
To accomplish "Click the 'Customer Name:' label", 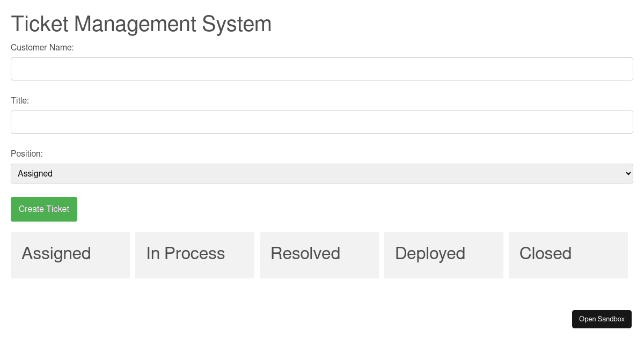I will coord(42,48).
